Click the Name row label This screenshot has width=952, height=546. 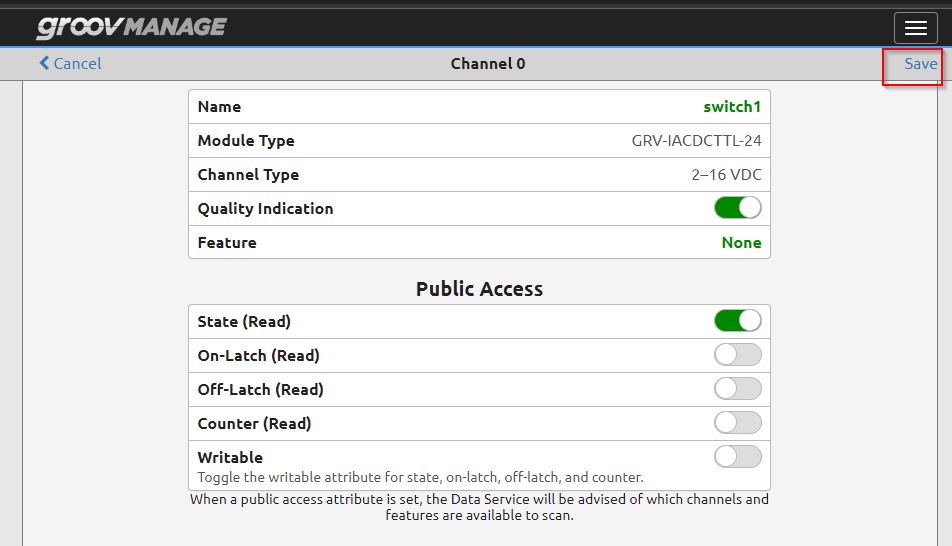[219, 106]
